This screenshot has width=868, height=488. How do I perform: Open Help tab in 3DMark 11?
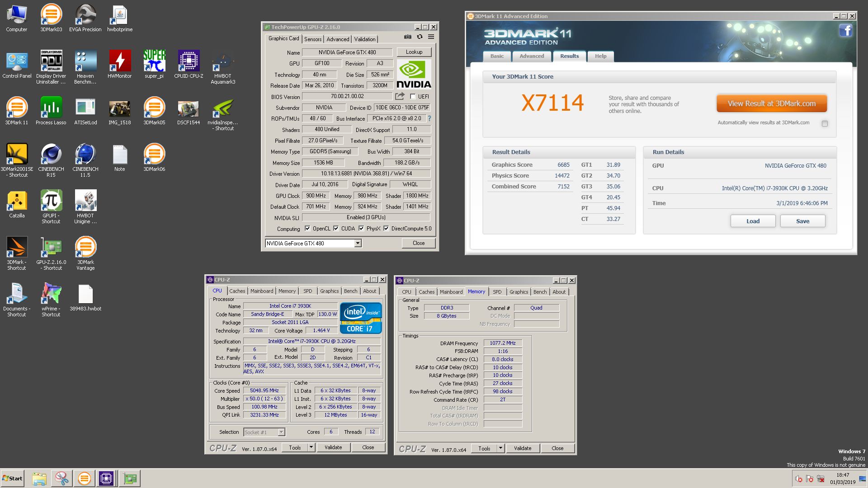click(x=600, y=56)
